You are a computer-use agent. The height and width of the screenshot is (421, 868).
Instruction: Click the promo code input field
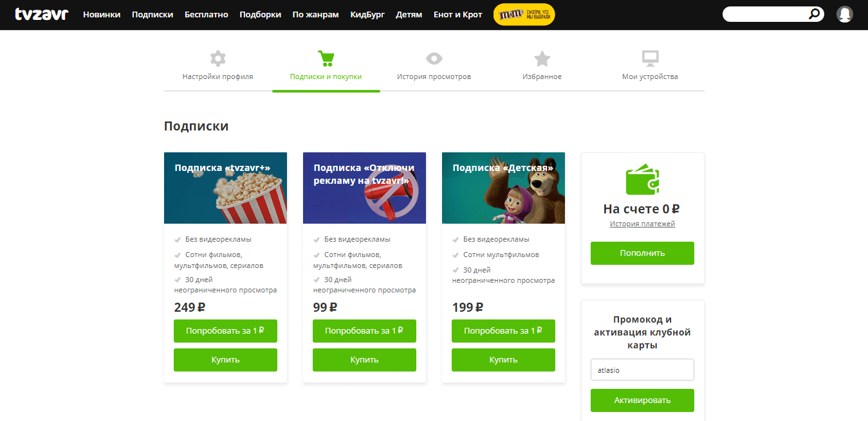[x=642, y=370]
